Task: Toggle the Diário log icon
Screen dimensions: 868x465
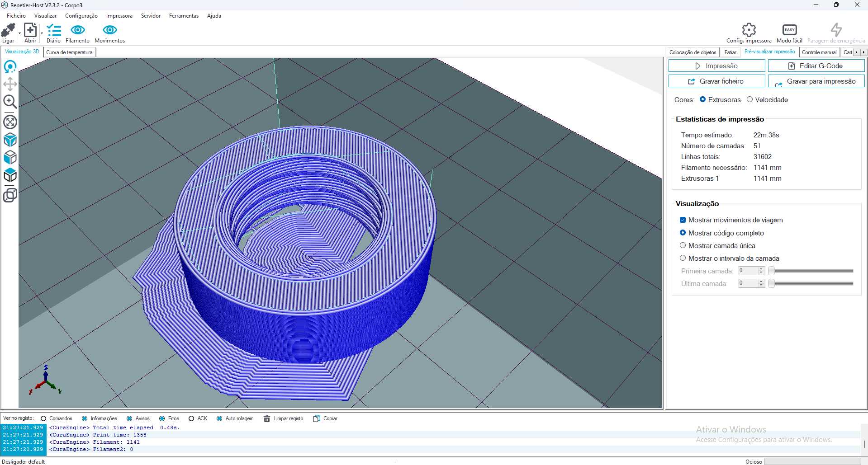Action: (54, 30)
